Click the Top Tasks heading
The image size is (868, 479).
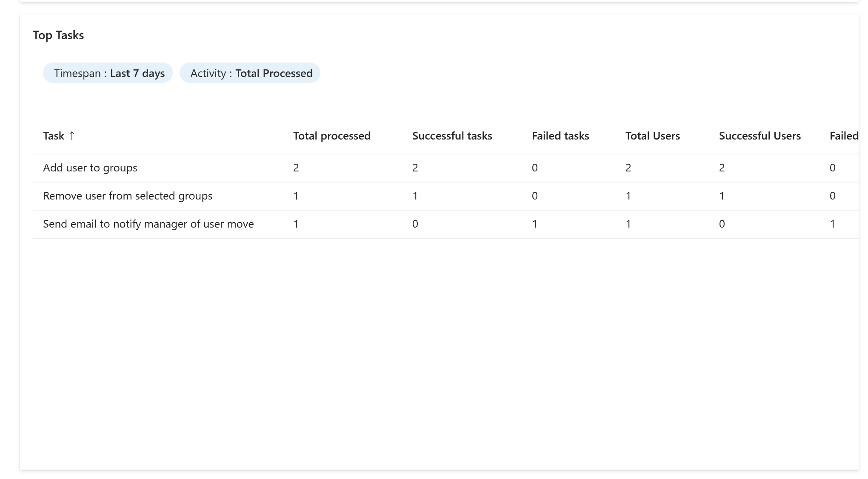click(58, 35)
